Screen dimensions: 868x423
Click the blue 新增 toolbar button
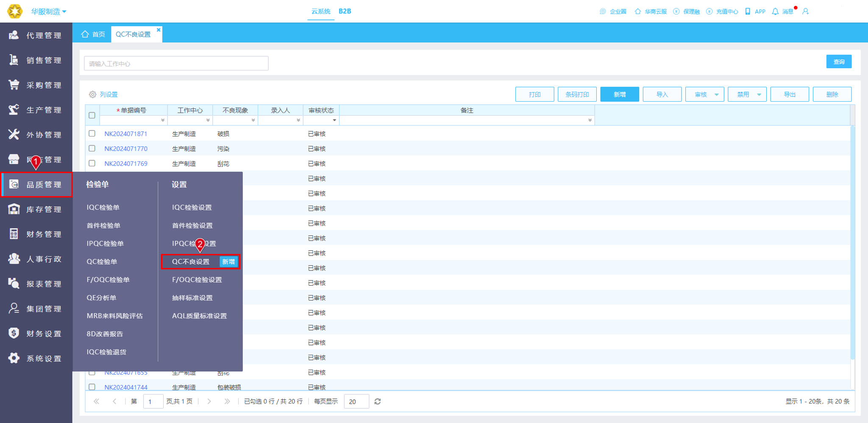(x=620, y=95)
